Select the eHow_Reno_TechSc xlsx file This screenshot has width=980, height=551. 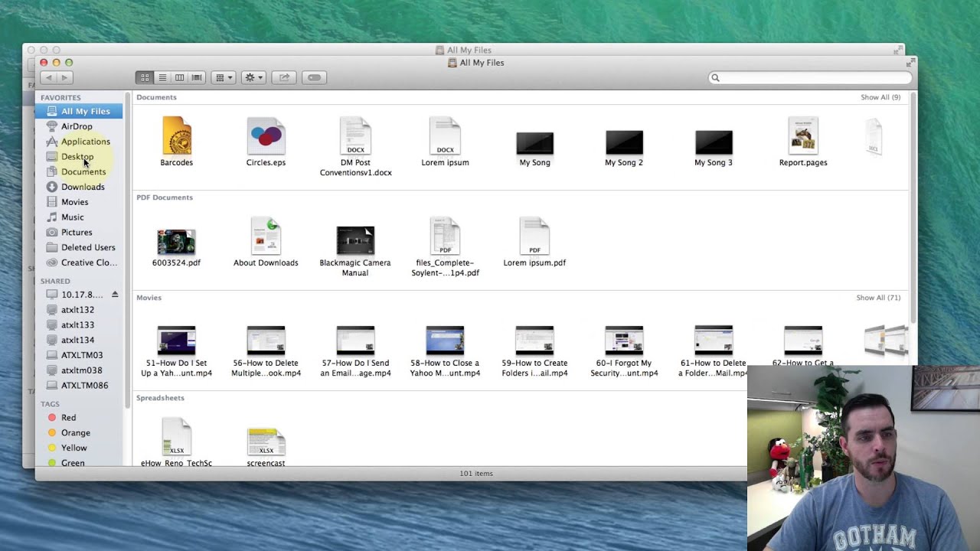point(176,437)
